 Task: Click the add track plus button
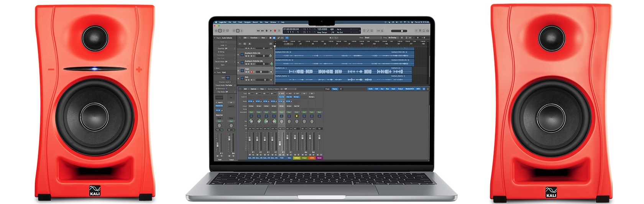[240, 44]
